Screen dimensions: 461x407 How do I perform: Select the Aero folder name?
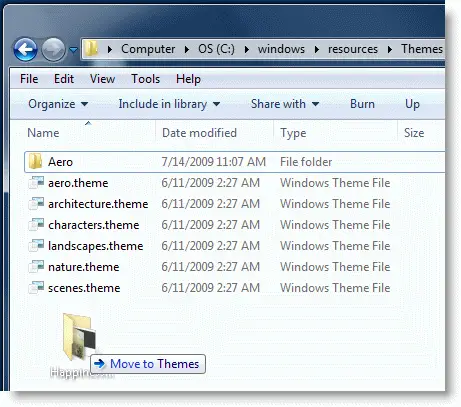[60, 162]
